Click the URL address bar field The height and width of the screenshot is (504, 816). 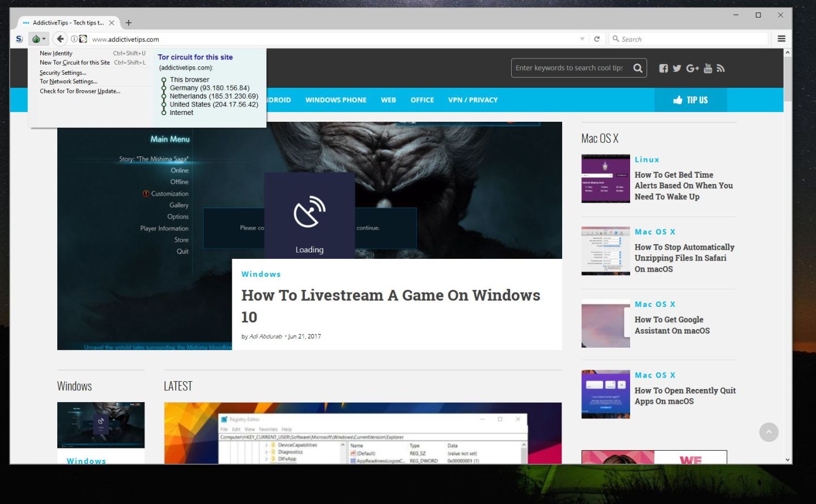pos(334,39)
